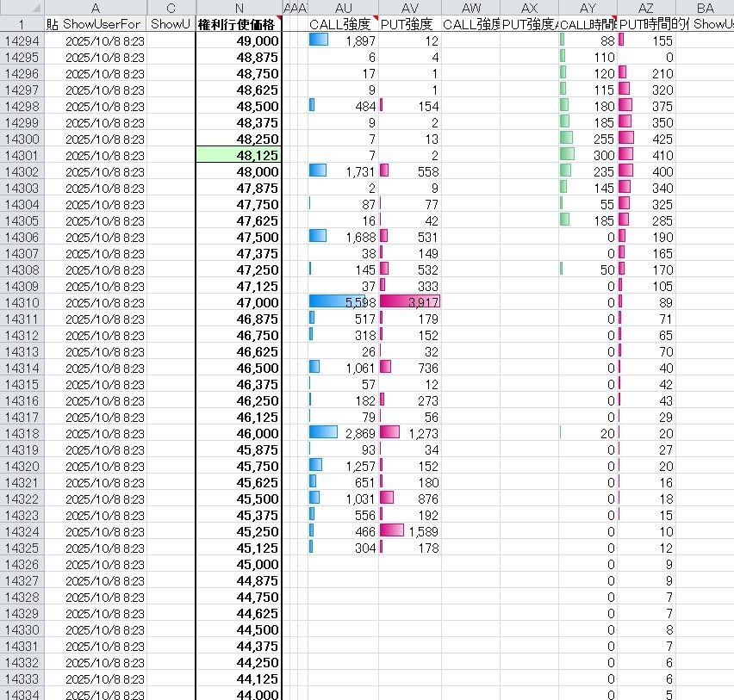Select strike price cell 47,000
Screen dimensions: 734x700
[239, 302]
